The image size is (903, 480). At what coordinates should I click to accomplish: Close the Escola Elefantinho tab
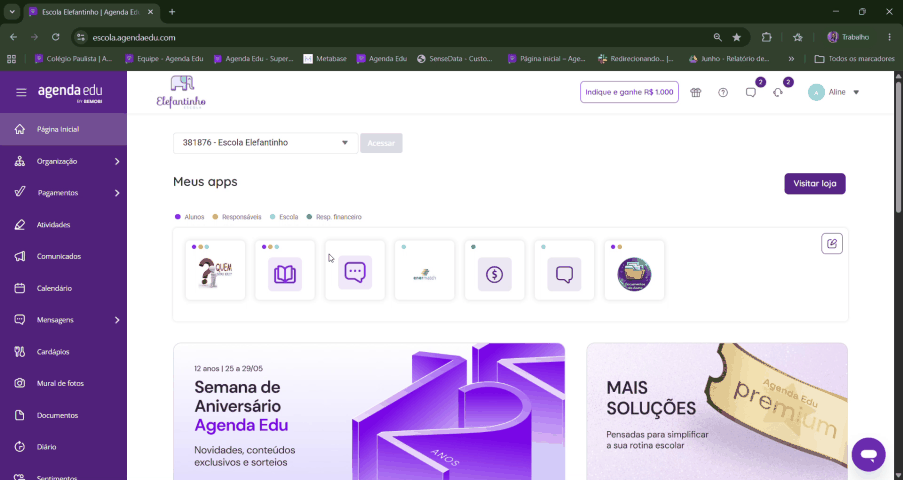[x=150, y=12]
